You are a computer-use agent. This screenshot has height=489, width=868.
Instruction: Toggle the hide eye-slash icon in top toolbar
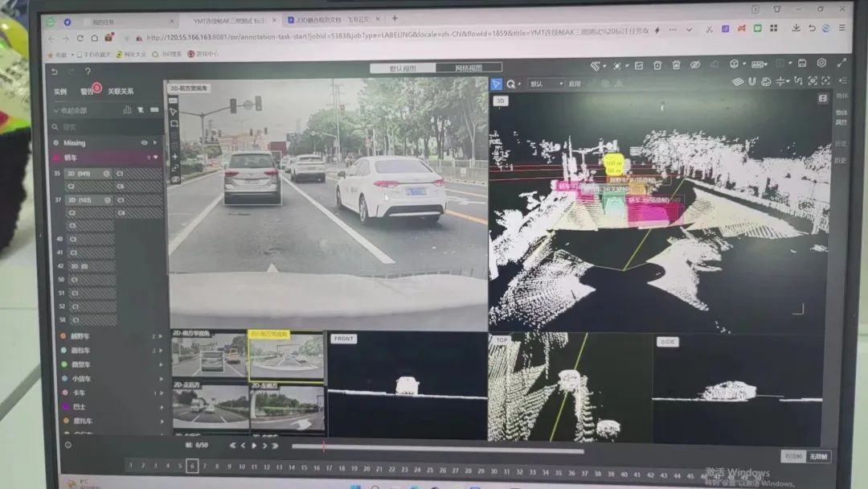(x=695, y=65)
